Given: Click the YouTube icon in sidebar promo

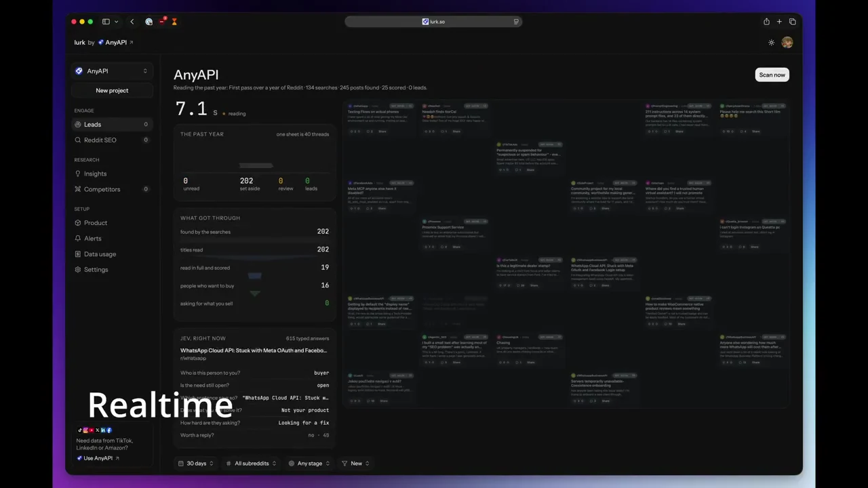Looking at the screenshot, I should (92, 430).
